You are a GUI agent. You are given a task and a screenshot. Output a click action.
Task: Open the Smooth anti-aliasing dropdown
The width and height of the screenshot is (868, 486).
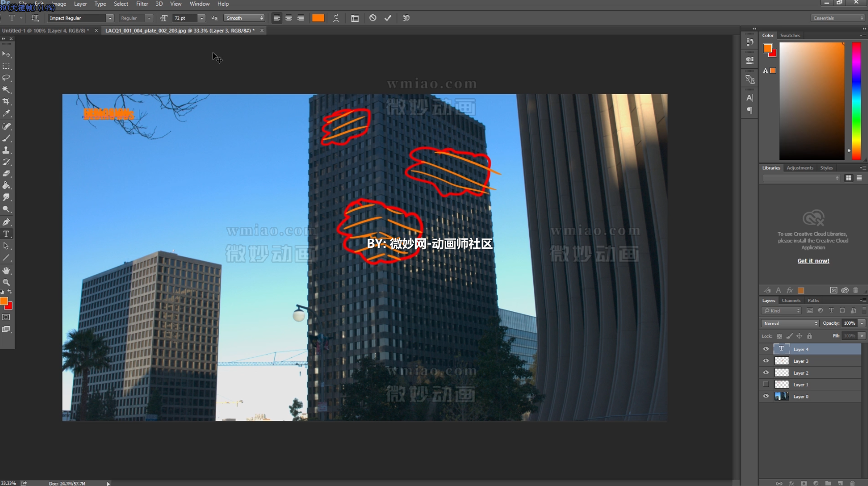point(244,18)
